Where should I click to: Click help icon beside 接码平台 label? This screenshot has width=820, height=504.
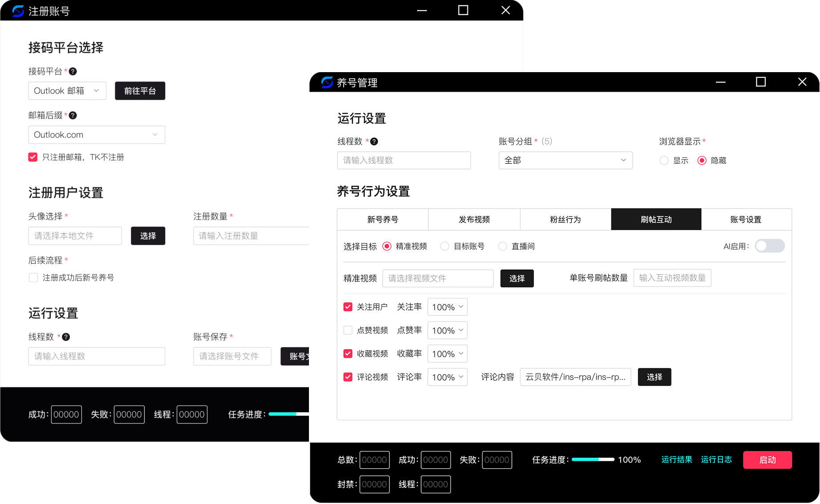pos(73,71)
